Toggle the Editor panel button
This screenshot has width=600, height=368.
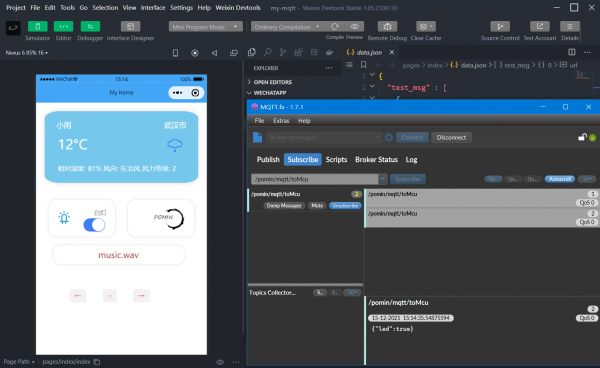64,26
